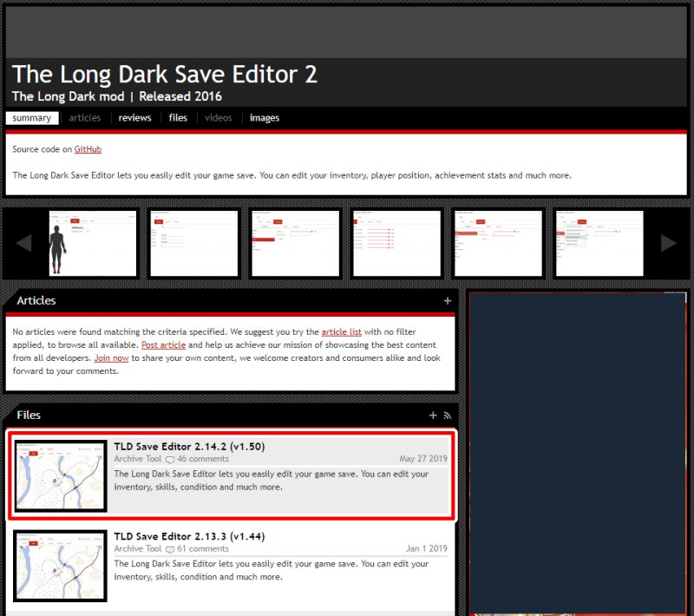
Task: Click the previous arrow in image gallery
Action: [x=23, y=243]
